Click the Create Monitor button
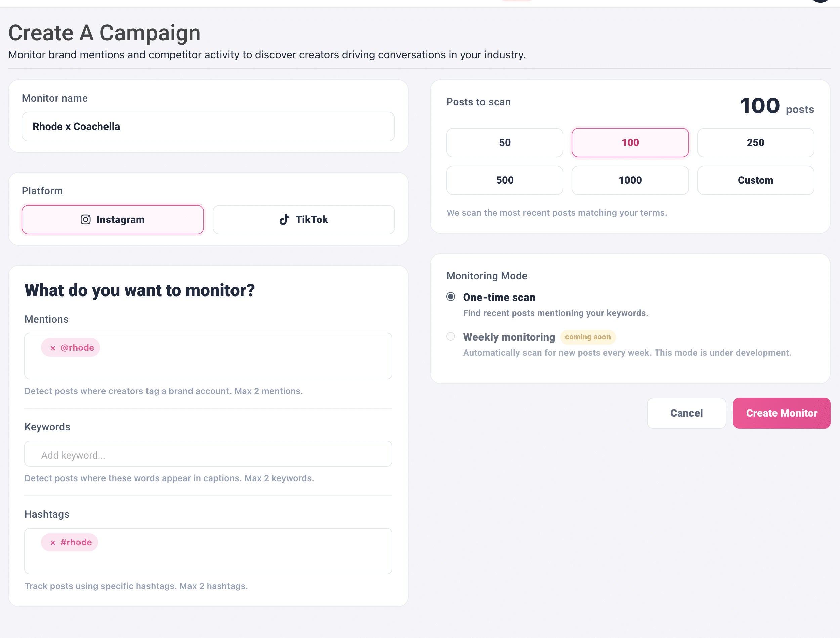The width and height of the screenshot is (840, 638). click(782, 413)
